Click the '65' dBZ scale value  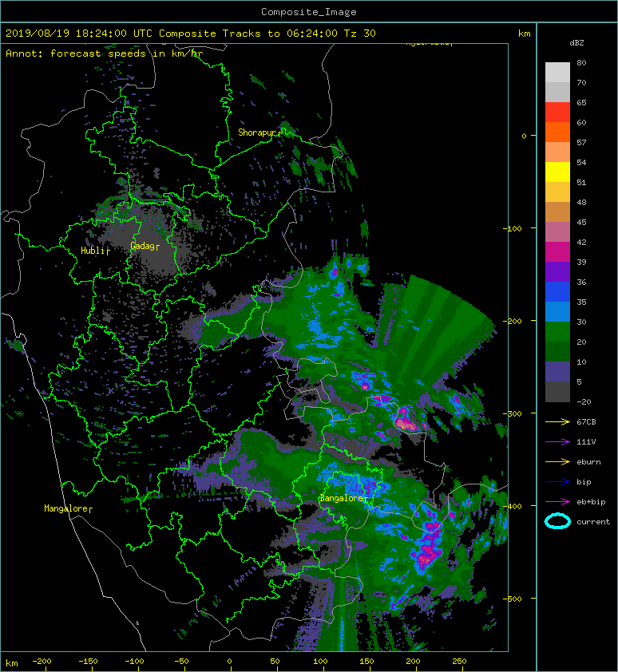(x=581, y=102)
